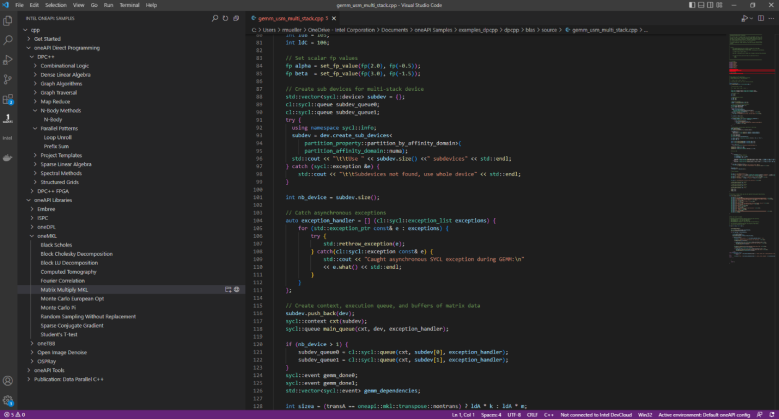The image size is (779, 419).
Task: Click the editor minimap
Action: [x=752, y=149]
